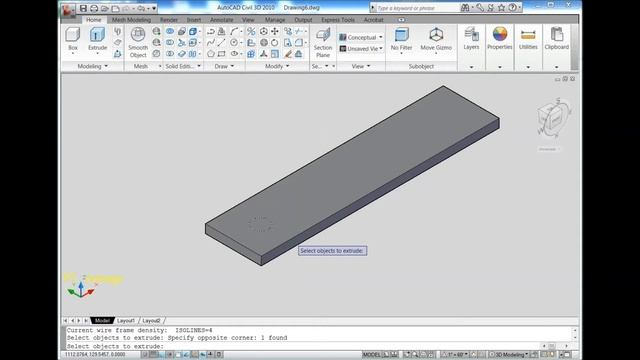Select the Polyline tool in Draw panel

(x=211, y=31)
